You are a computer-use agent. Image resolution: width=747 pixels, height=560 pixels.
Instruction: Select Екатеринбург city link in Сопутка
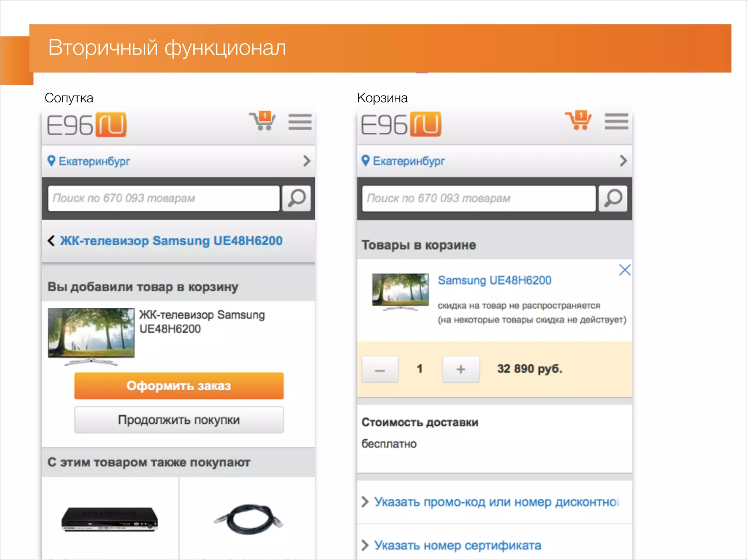tap(94, 161)
